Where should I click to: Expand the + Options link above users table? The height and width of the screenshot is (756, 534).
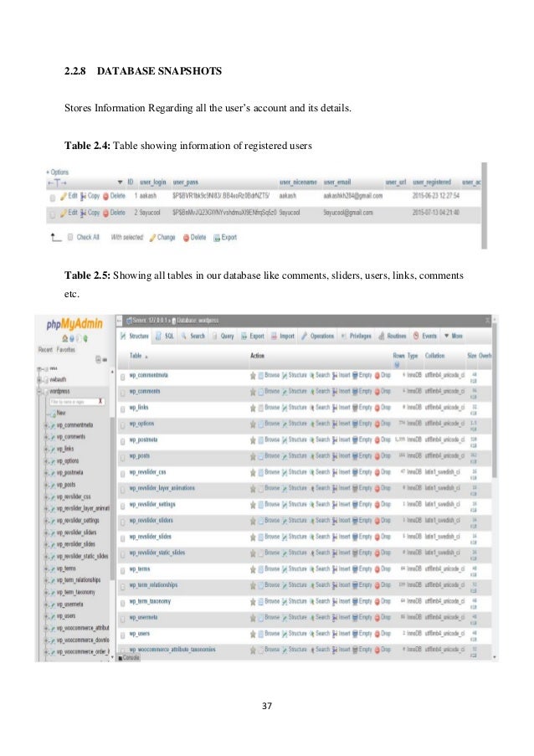(x=58, y=172)
